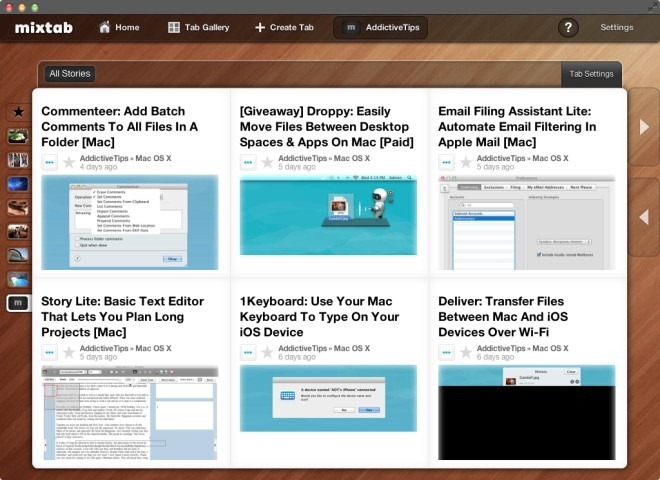Open the help question mark button
Image resolution: width=660 pixels, height=480 pixels.
click(x=568, y=27)
